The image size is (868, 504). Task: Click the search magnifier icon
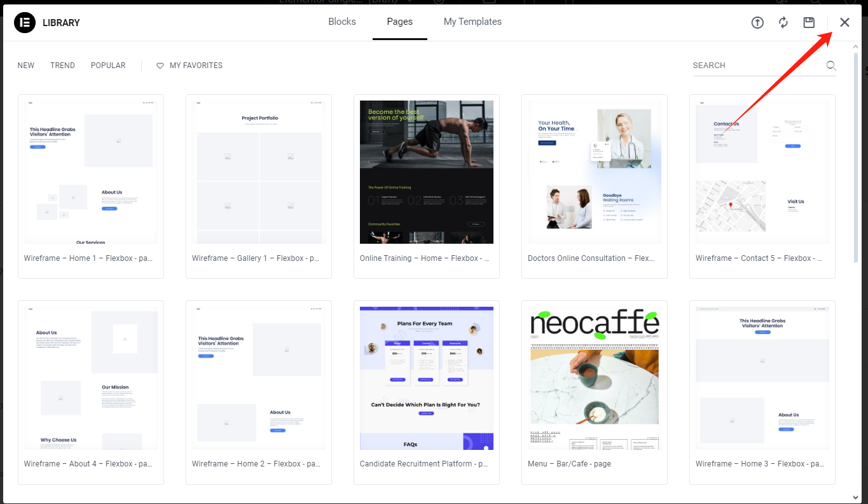pos(830,66)
